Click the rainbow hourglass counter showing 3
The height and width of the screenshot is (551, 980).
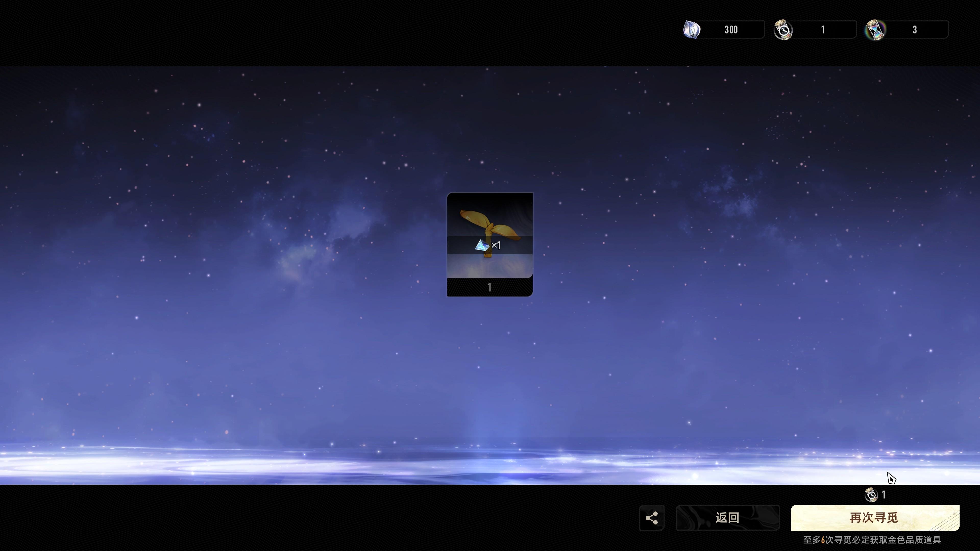(x=915, y=30)
